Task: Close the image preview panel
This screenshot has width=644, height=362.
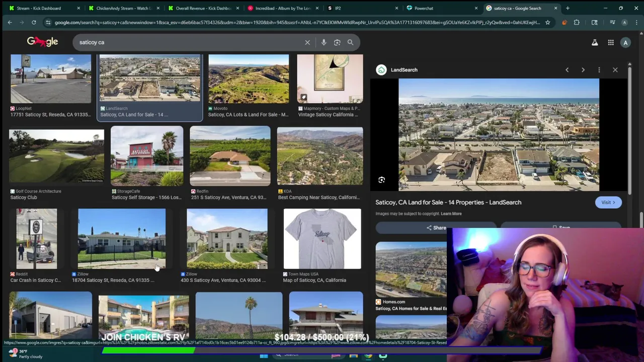Action: [x=615, y=70]
